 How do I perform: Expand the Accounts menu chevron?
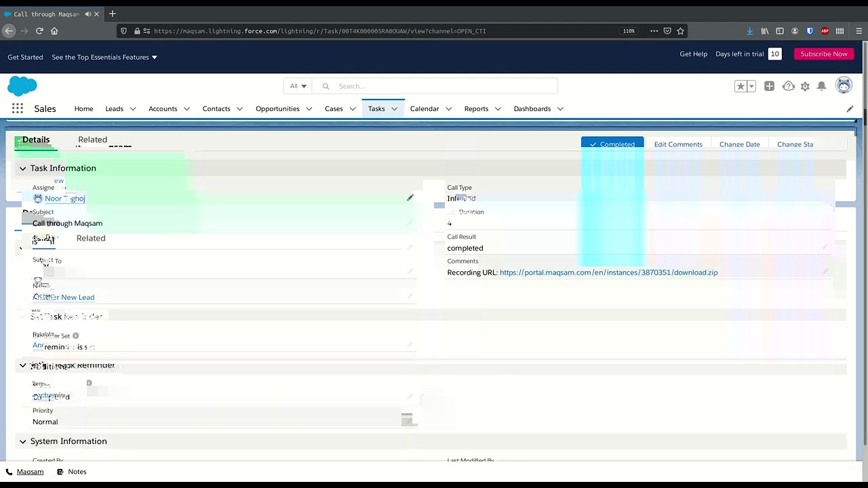(x=186, y=108)
